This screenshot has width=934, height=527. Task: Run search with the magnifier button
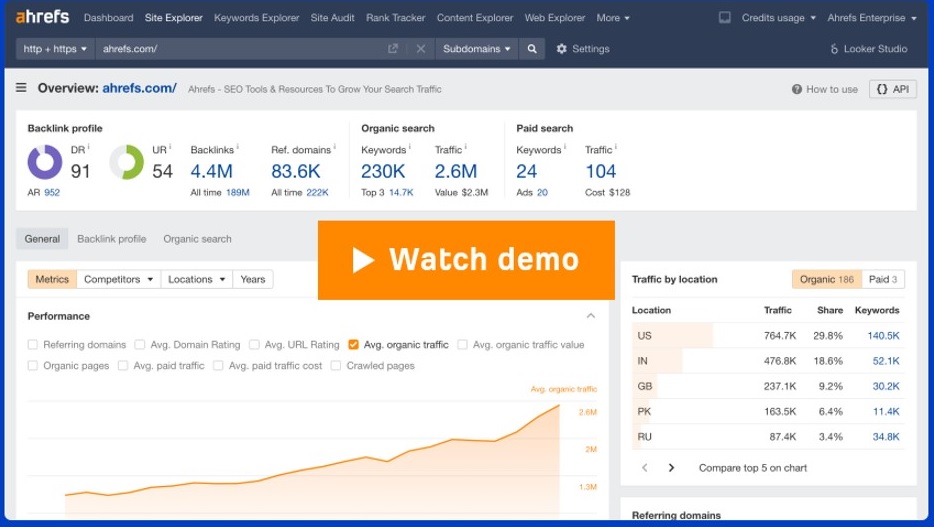pos(532,49)
